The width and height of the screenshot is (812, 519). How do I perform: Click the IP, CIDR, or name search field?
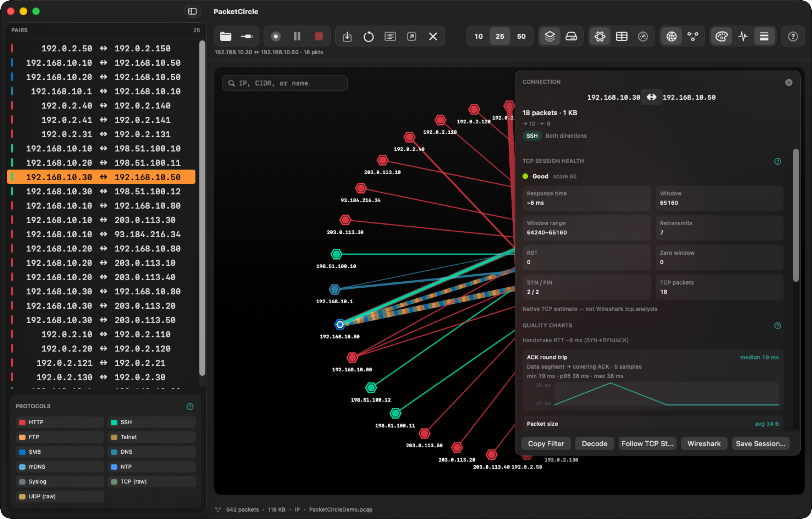point(285,83)
